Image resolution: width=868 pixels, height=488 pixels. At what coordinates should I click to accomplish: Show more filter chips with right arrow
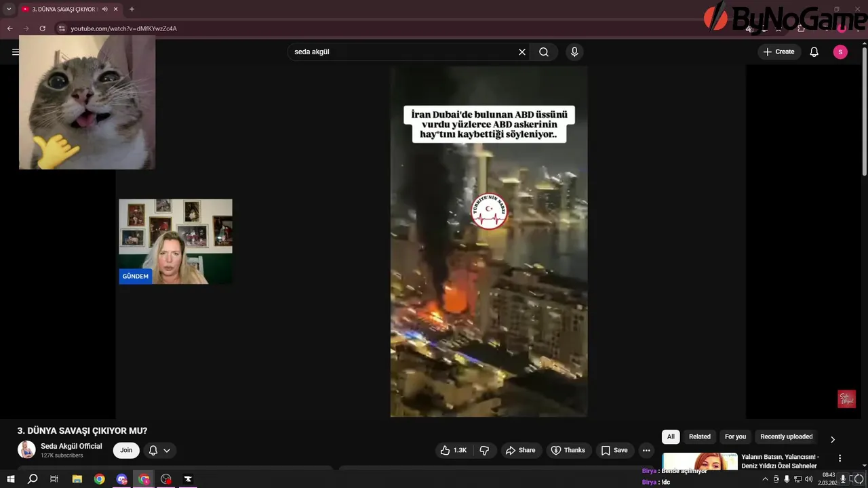tap(833, 439)
